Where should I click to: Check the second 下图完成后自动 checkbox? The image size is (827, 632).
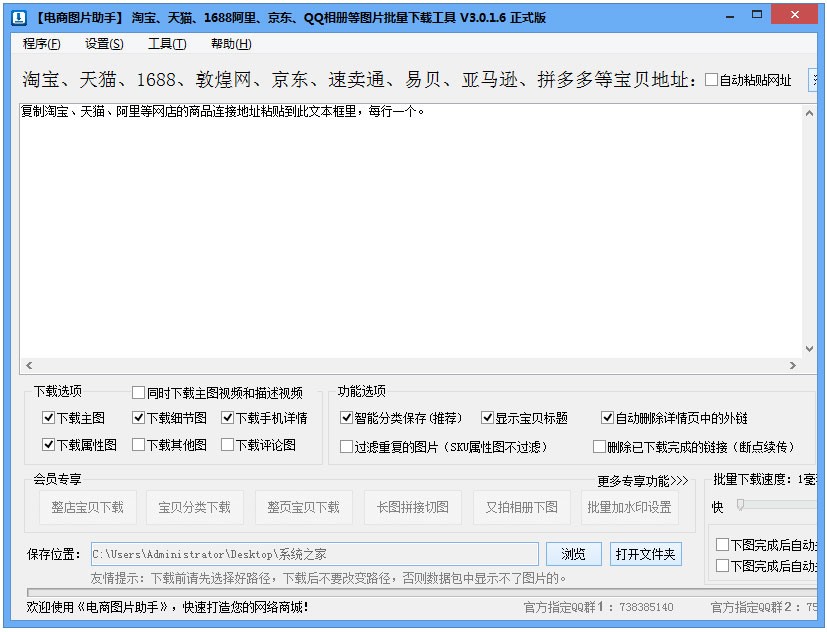723,566
